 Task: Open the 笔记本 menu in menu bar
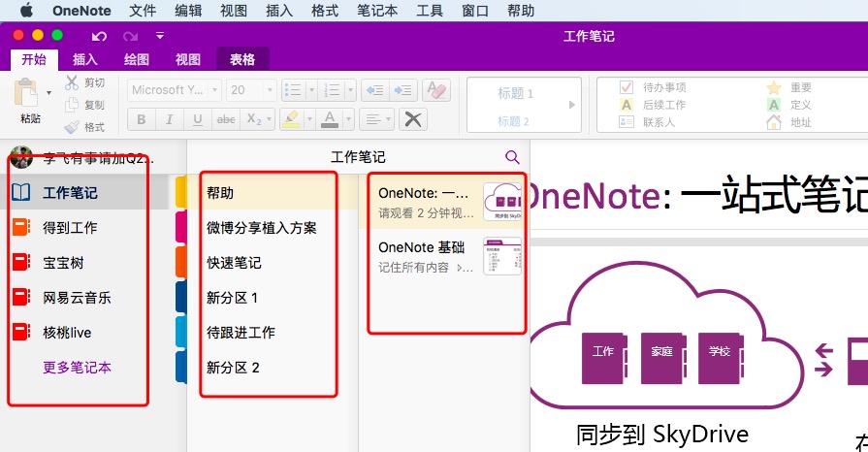tap(377, 11)
